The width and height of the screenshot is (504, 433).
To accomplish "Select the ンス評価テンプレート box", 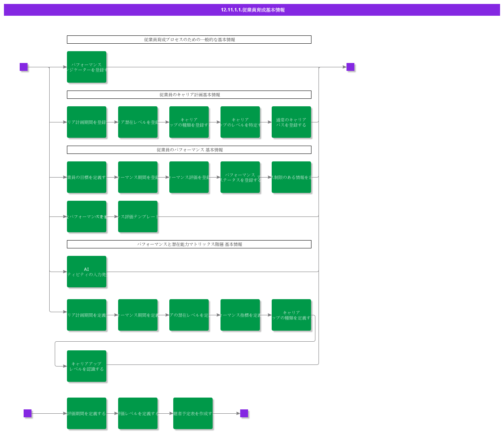I will [x=138, y=216].
